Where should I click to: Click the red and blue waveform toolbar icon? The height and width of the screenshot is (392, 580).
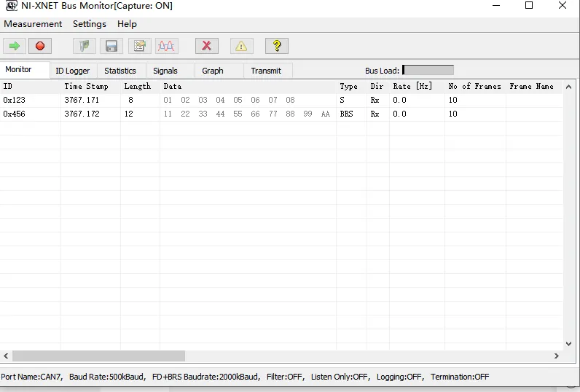pyautogui.click(x=166, y=46)
